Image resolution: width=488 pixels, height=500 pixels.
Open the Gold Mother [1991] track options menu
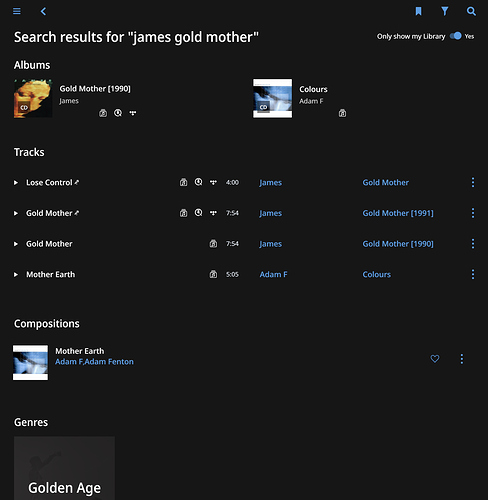pyautogui.click(x=473, y=213)
